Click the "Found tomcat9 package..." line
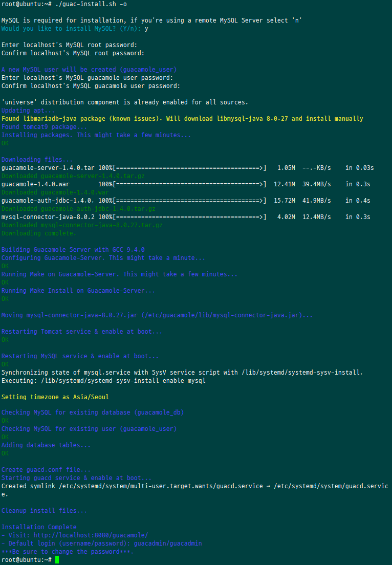Viewport: 392px width, 565px height. (x=44, y=127)
